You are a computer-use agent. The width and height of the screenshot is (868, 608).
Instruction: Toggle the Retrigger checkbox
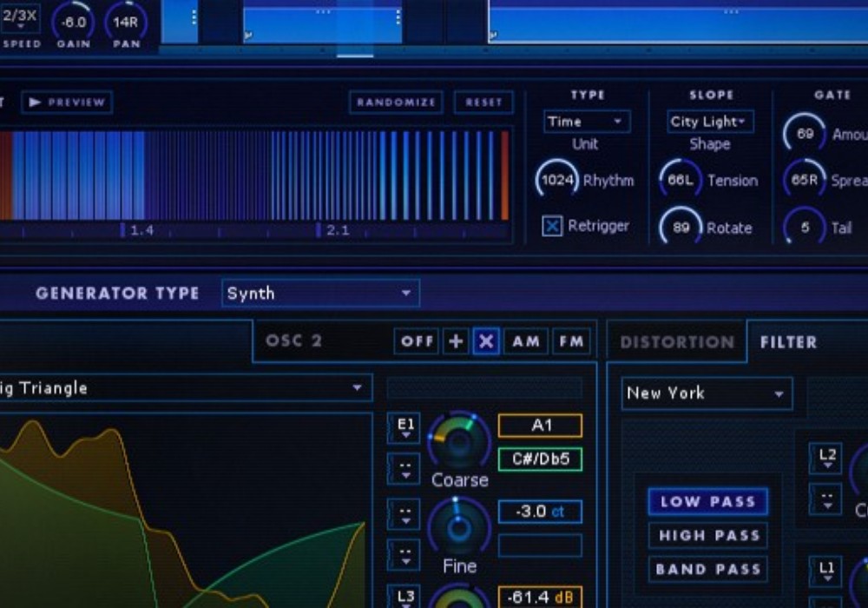[x=552, y=226]
